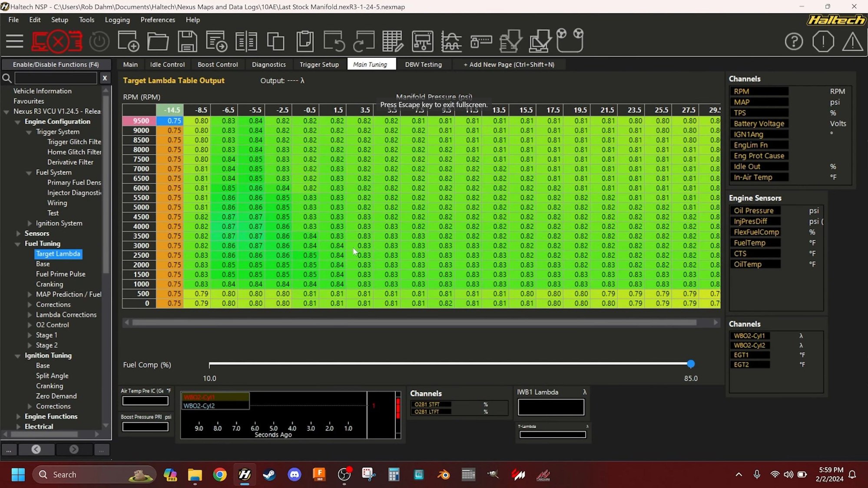Image resolution: width=868 pixels, height=488 pixels.
Task: Expand the Sensors tree node
Action: 18,234
